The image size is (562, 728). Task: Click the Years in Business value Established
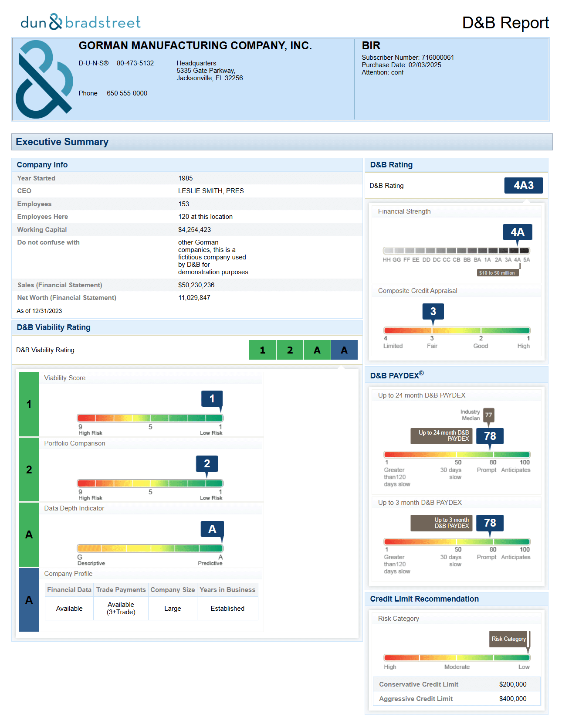[227, 609]
